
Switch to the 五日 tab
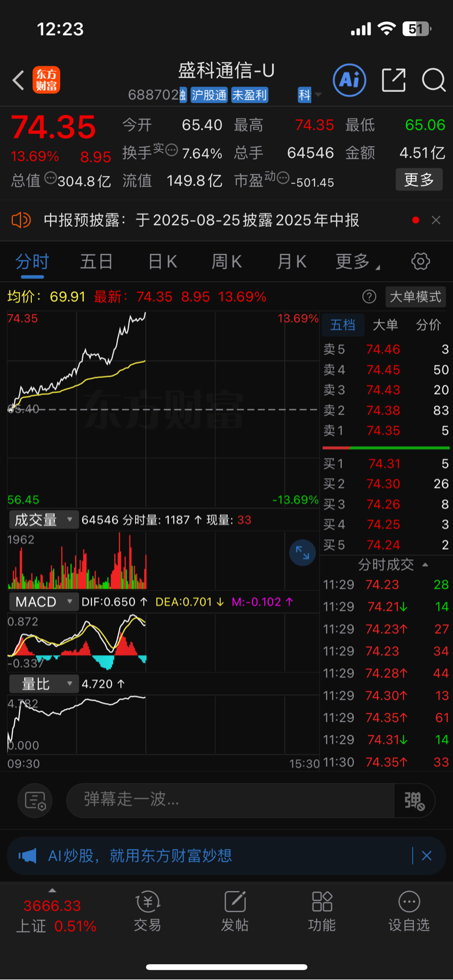click(97, 261)
